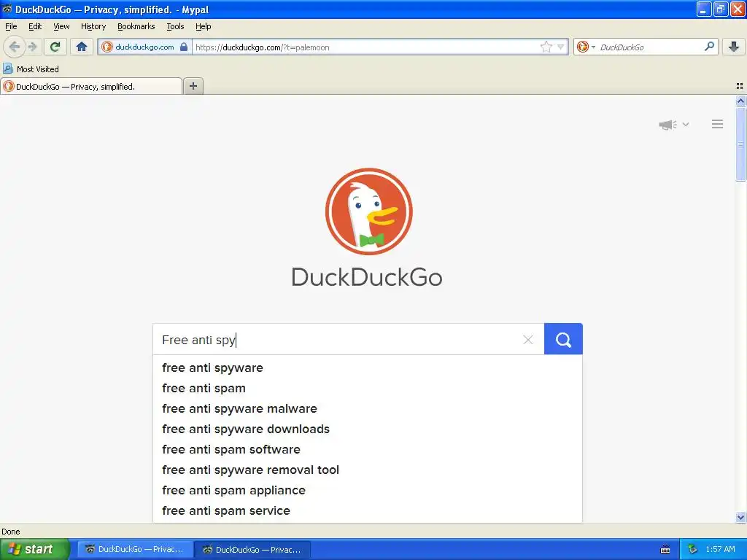This screenshot has width=747, height=560.
Task: Minimize the Mypal window
Action: [704, 9]
